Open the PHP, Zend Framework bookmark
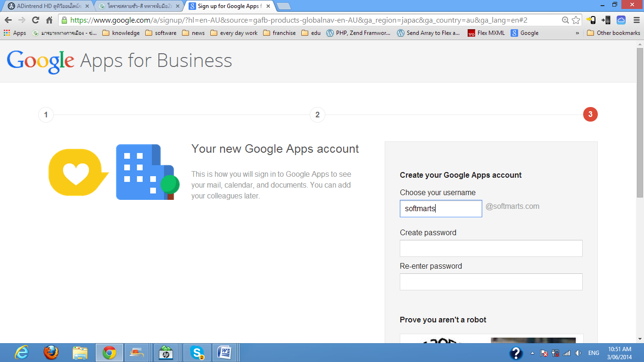 coord(358,33)
